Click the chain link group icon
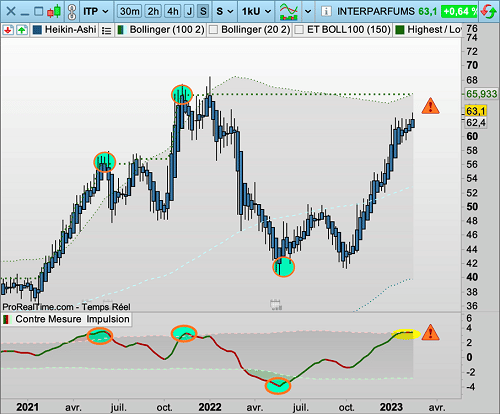This screenshot has width=500, height=414. tap(72, 12)
